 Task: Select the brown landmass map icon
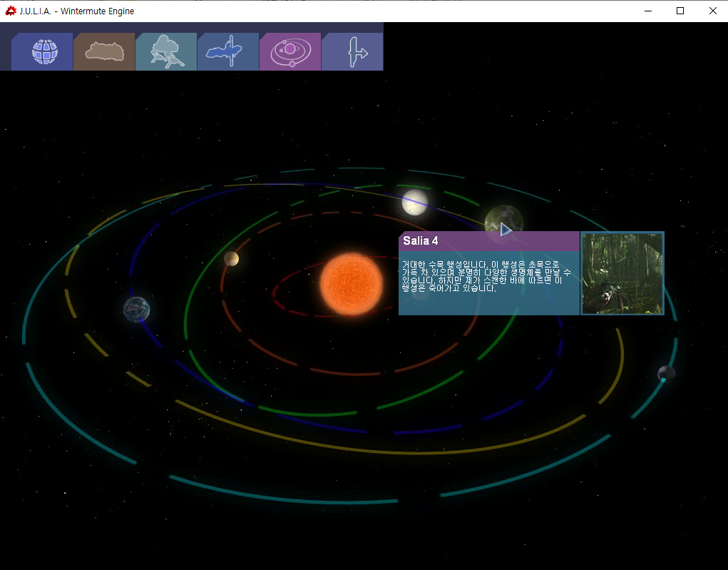[x=105, y=51]
